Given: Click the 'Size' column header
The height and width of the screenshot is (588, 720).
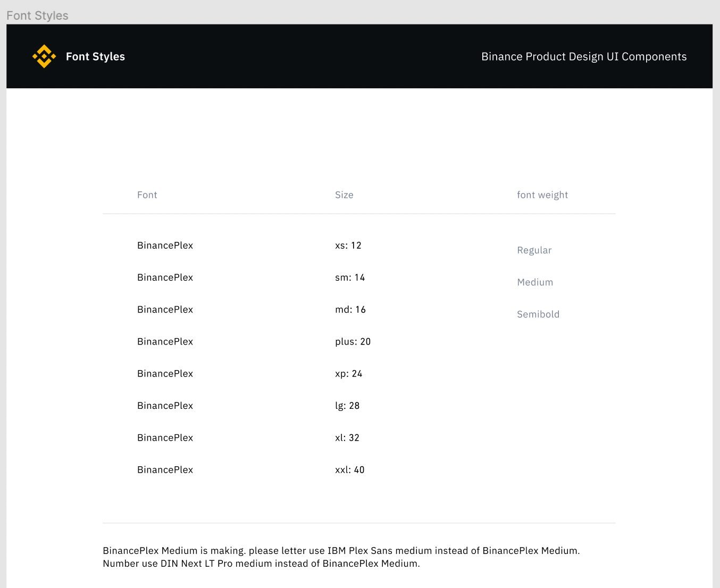Looking at the screenshot, I should click(344, 195).
